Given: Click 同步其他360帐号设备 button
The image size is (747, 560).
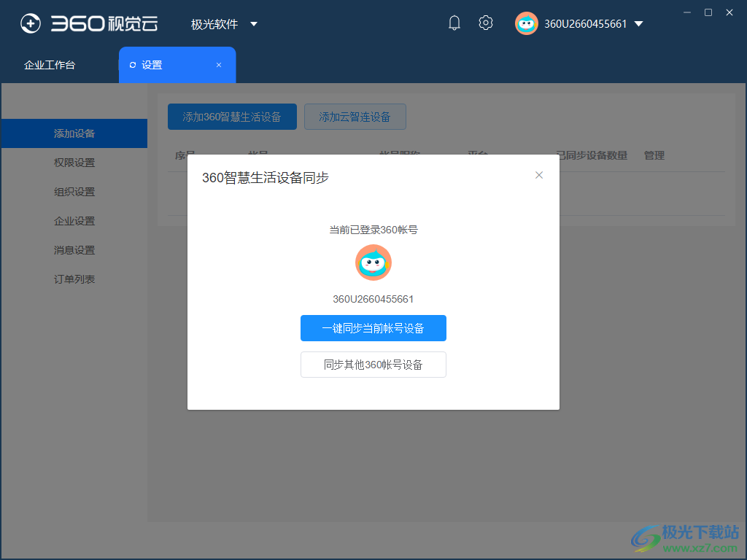Looking at the screenshot, I should click(x=373, y=365).
